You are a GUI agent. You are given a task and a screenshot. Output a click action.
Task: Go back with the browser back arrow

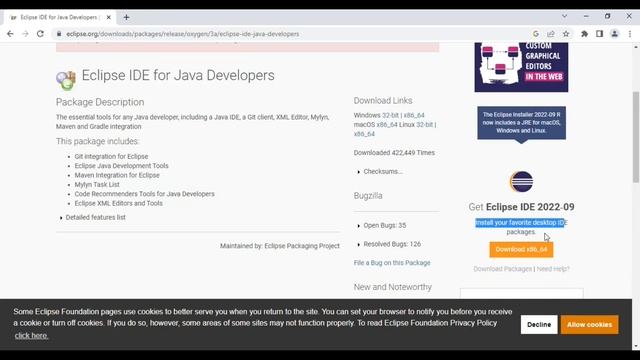pyautogui.click(x=10, y=34)
